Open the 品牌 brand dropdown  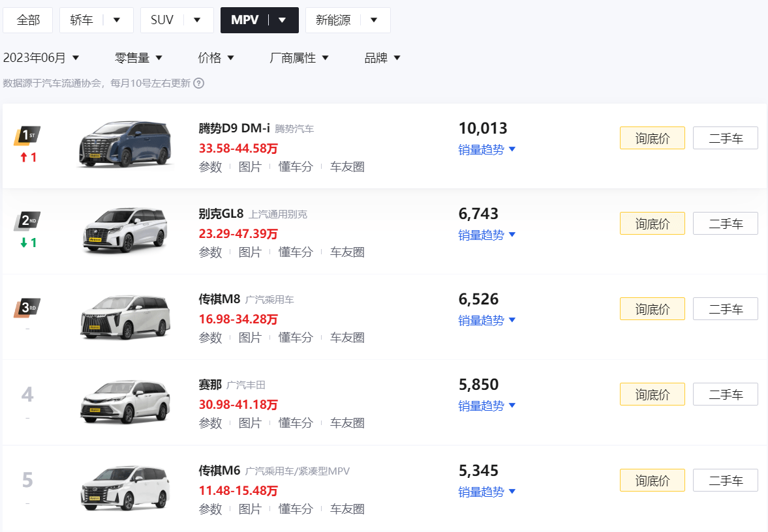(382, 57)
